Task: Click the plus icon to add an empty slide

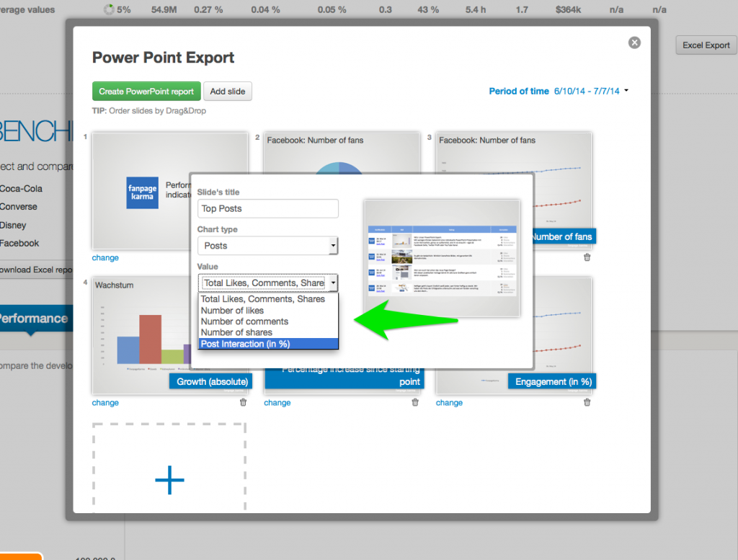Action: (169, 479)
